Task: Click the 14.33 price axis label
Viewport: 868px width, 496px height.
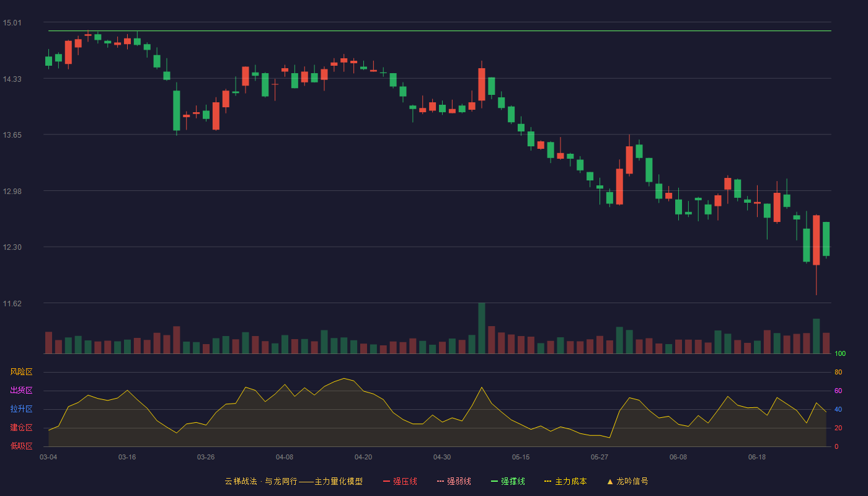Action: pos(12,79)
